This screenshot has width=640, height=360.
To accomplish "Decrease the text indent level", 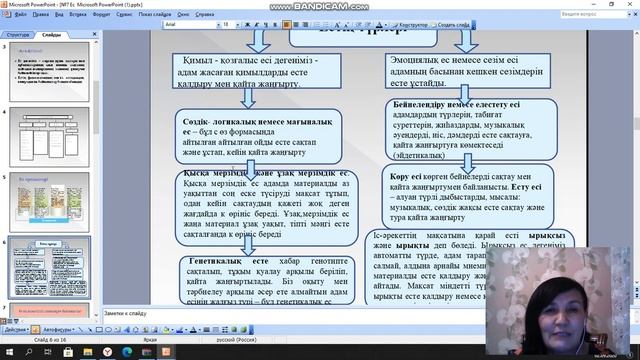I will point(358,25).
